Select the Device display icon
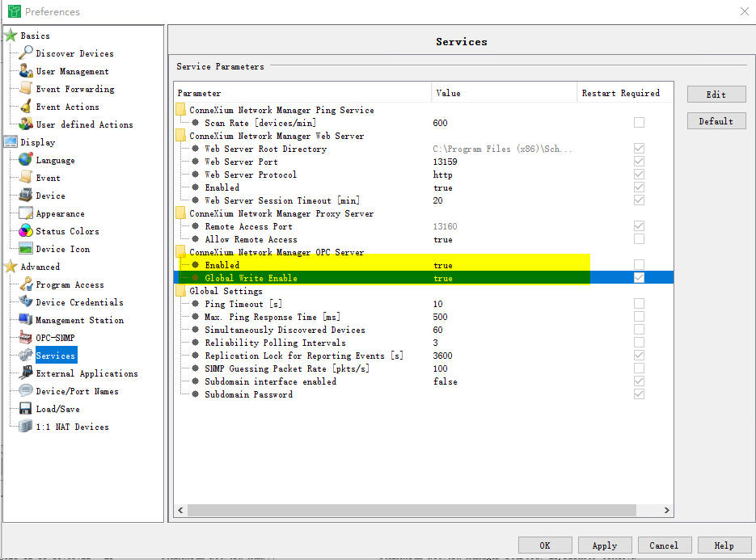The image size is (756, 560). click(26, 196)
